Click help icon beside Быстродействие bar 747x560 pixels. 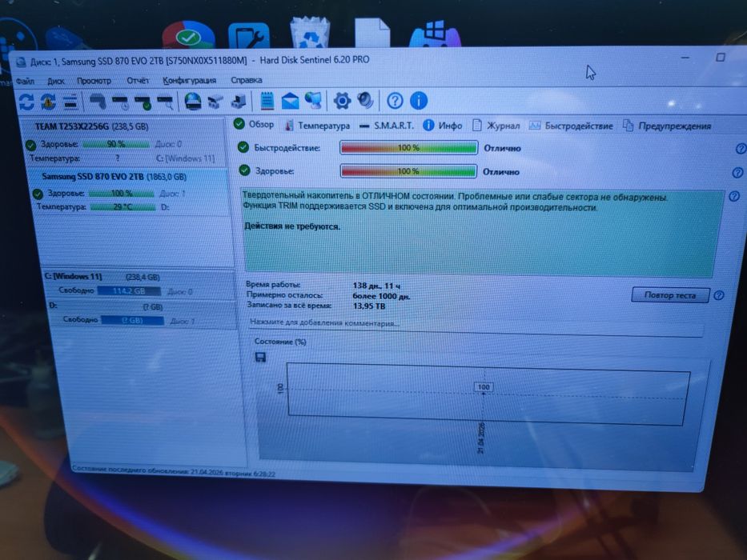[x=741, y=149]
